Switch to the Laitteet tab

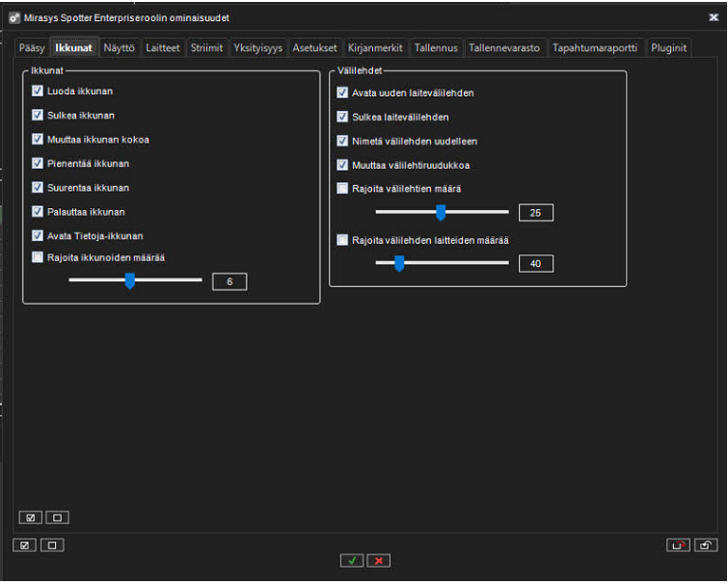pyautogui.click(x=163, y=47)
